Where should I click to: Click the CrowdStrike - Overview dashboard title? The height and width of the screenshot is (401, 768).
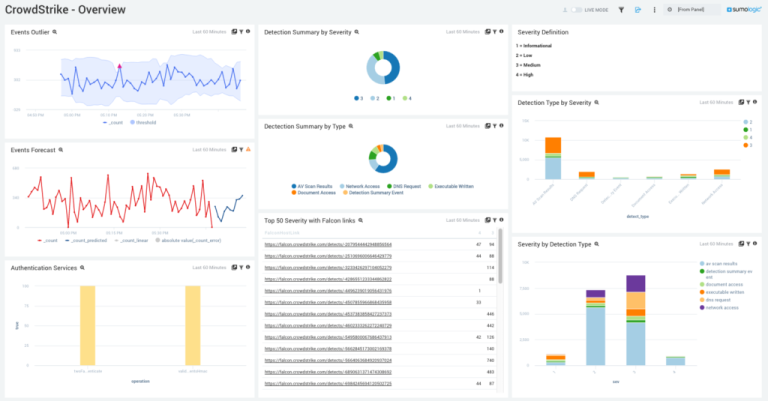tap(65, 10)
